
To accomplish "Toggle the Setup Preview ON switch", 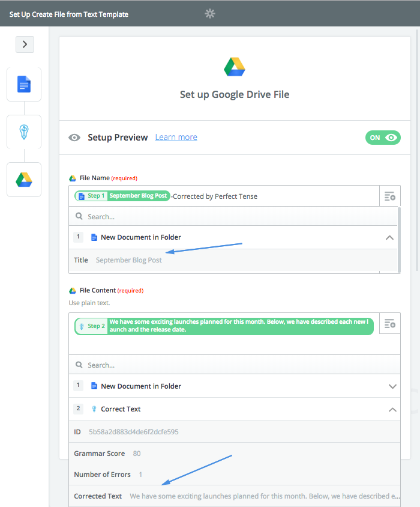I will click(383, 138).
